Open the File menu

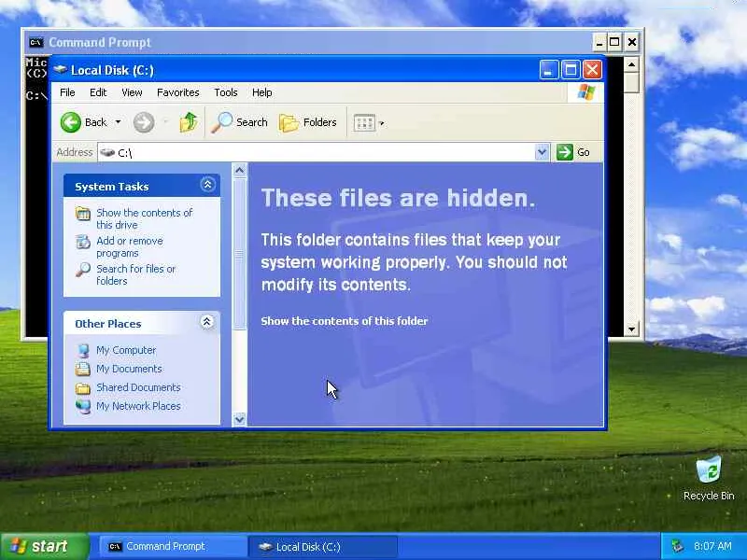[67, 92]
